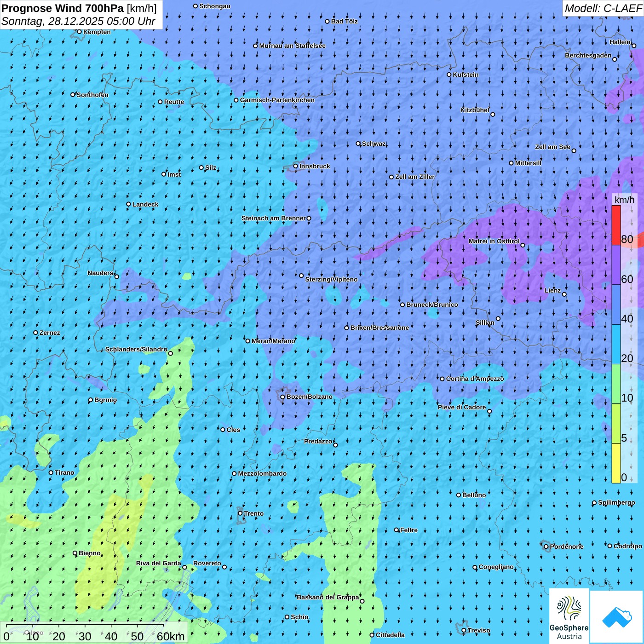Select the cyan 20–40 km/h legend swatch
Viewport: 644px width, 644px height.
616,345
